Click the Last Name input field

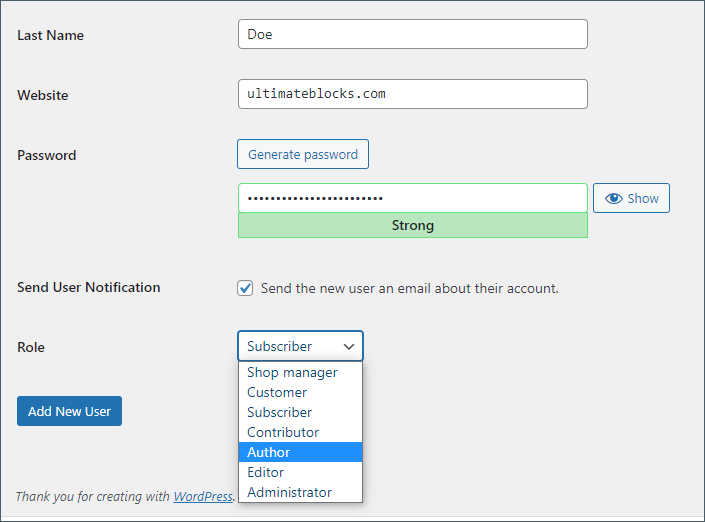[412, 34]
